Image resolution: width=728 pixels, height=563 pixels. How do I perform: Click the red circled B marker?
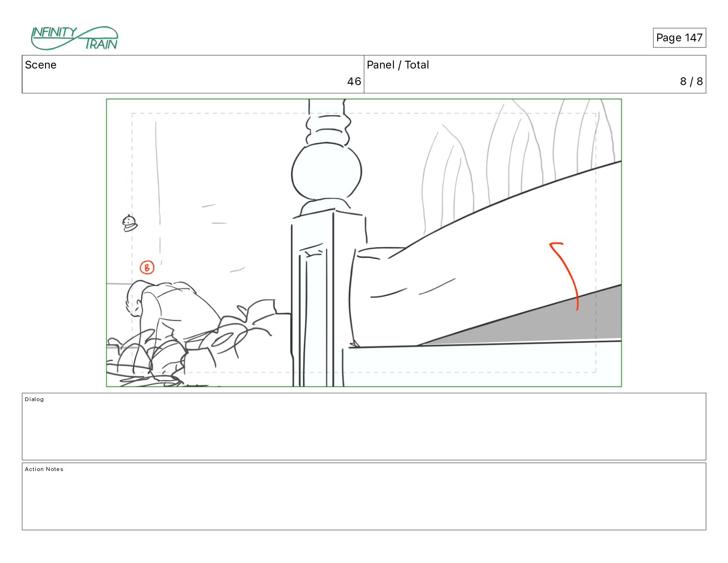147,267
